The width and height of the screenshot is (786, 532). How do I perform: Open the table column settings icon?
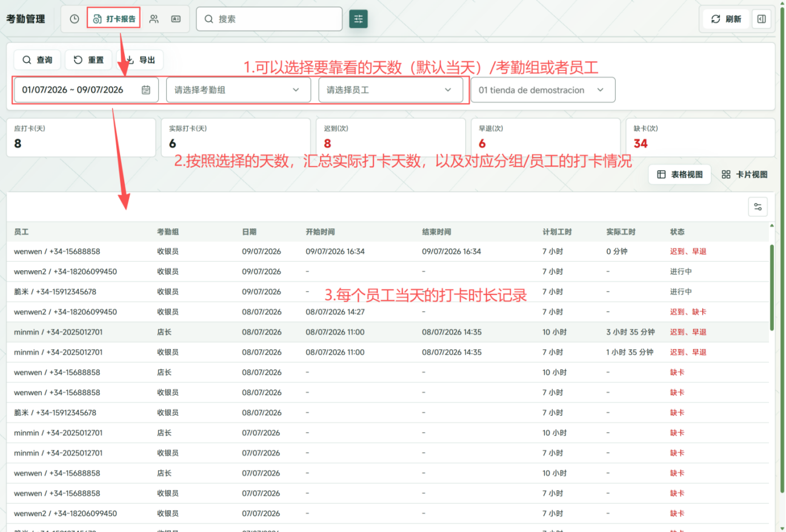758,207
